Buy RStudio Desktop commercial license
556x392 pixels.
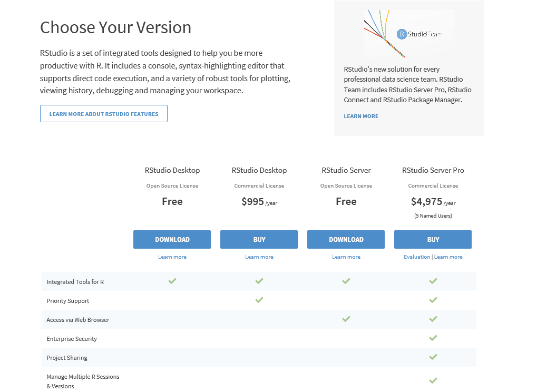[x=259, y=240]
